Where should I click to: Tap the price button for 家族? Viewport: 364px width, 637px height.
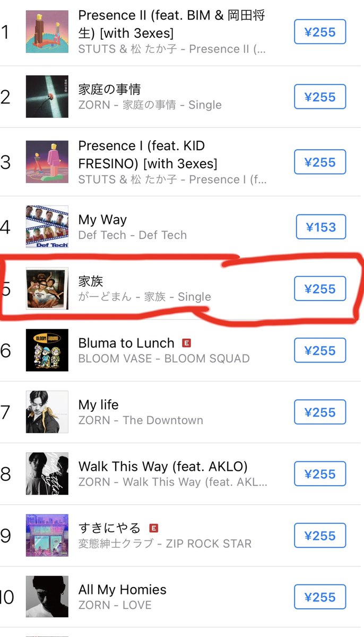(x=320, y=289)
